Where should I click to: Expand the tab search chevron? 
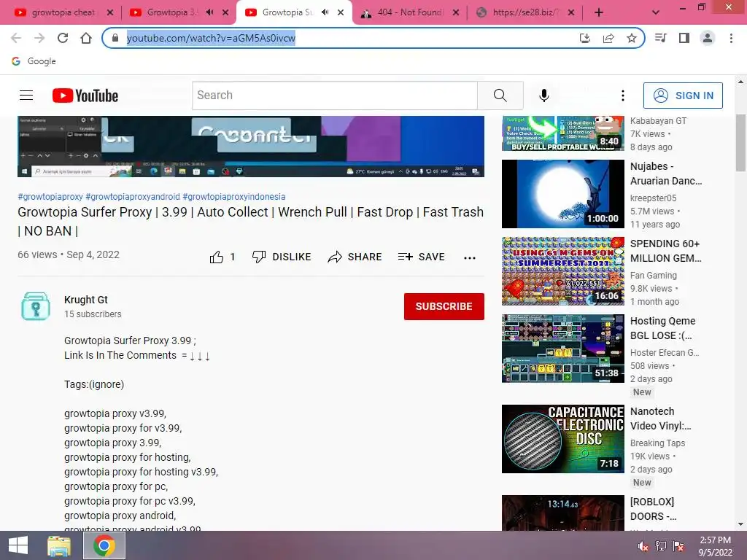[656, 12]
